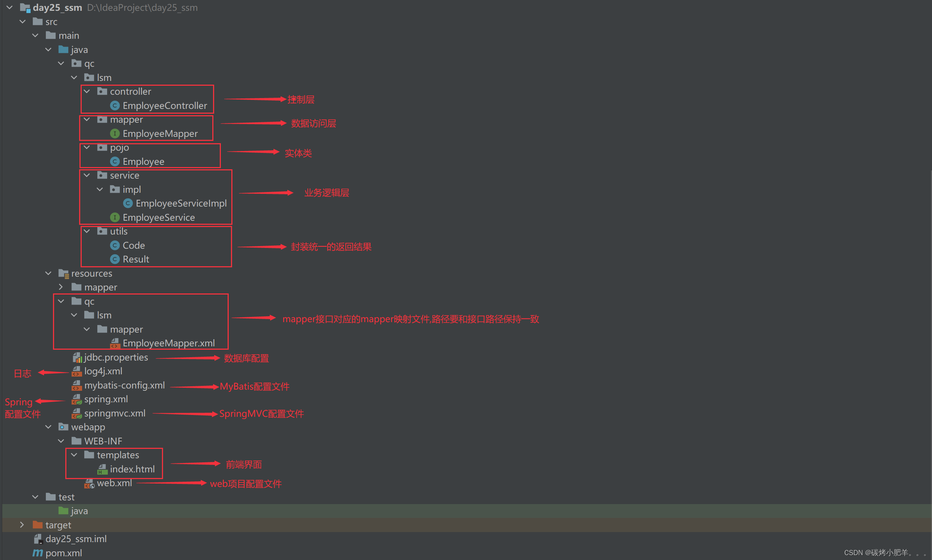
Task: Click the resources root folder icon
Action: pyautogui.click(x=63, y=273)
